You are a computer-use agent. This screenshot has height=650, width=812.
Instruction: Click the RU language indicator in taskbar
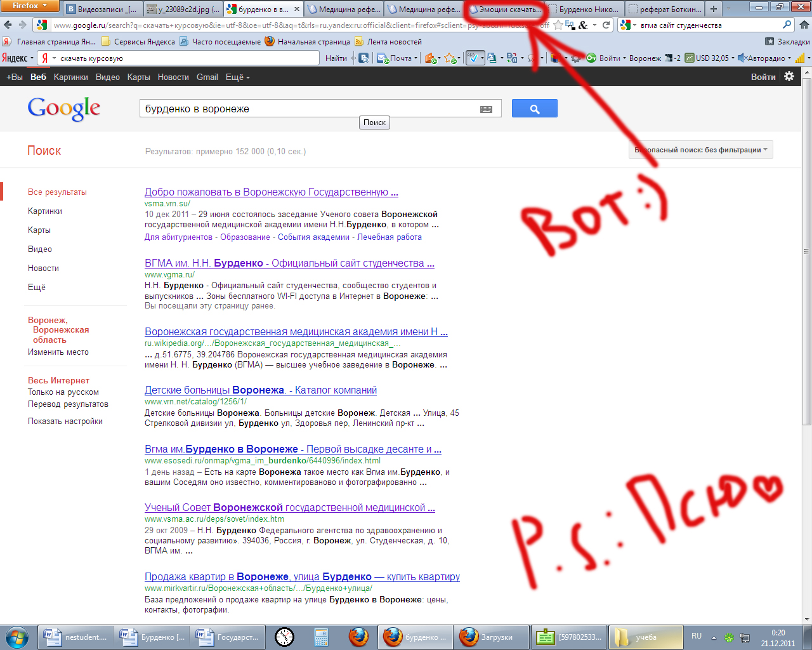[x=697, y=636]
